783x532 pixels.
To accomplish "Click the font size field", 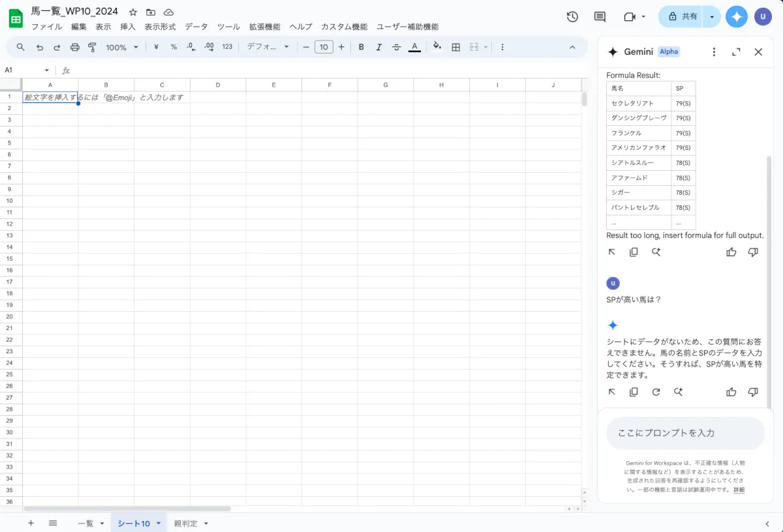I will tap(324, 47).
